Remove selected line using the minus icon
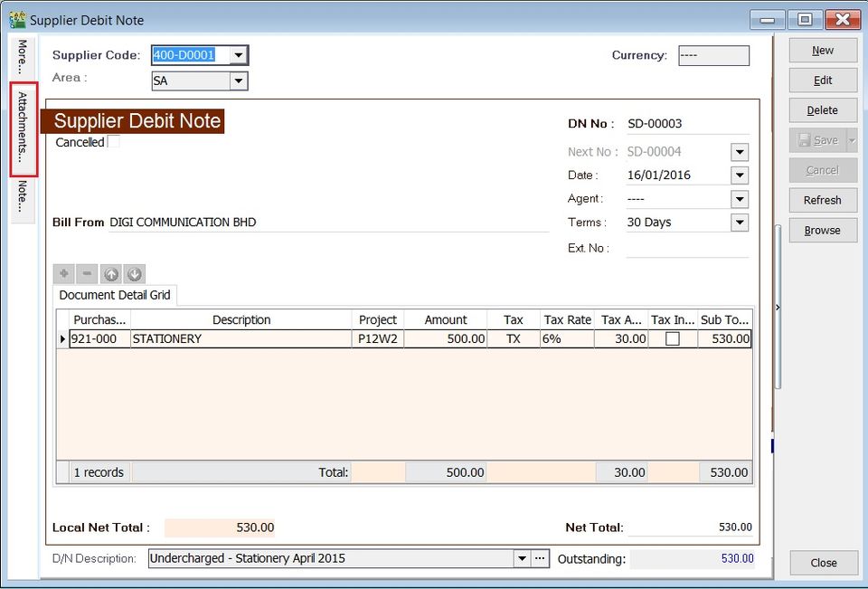The width and height of the screenshot is (868, 589). click(87, 273)
